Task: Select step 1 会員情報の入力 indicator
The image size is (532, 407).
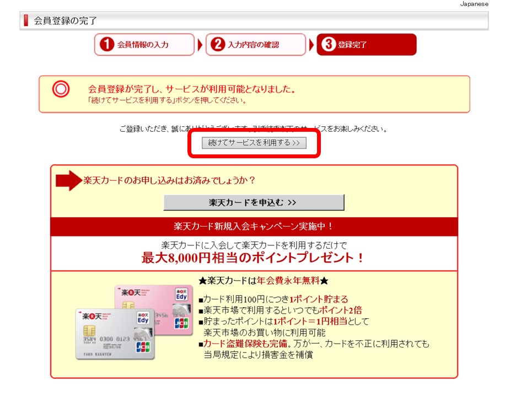Action: point(143,45)
